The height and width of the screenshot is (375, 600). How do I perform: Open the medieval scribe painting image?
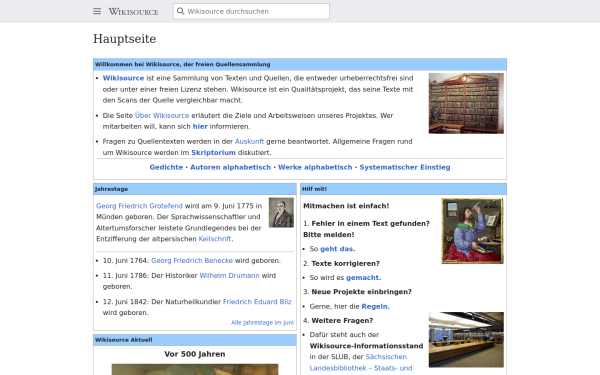(473, 231)
